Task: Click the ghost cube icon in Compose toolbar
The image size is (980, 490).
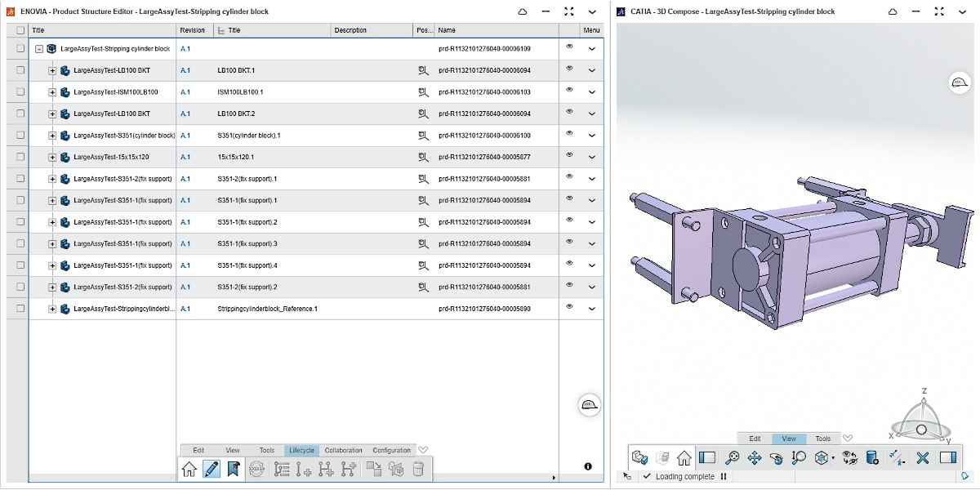Action: (662, 458)
